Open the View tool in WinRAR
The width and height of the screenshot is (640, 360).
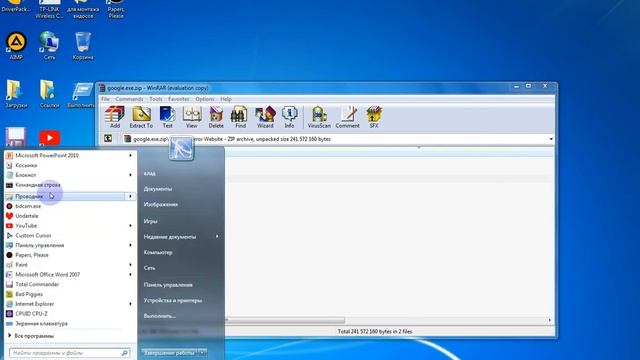coord(191,117)
